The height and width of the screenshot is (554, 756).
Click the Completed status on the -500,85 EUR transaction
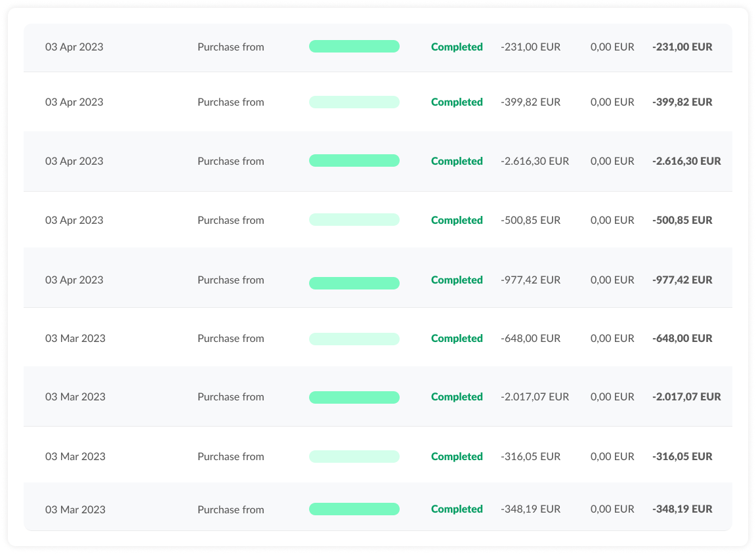457,220
